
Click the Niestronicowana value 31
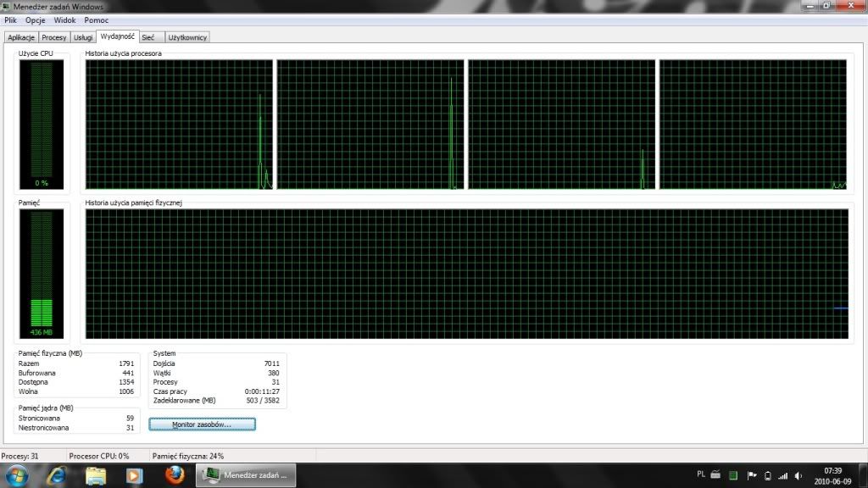[x=130, y=428]
